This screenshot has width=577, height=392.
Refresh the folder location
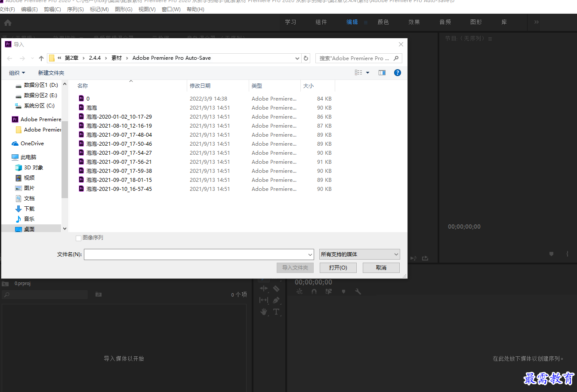click(306, 58)
